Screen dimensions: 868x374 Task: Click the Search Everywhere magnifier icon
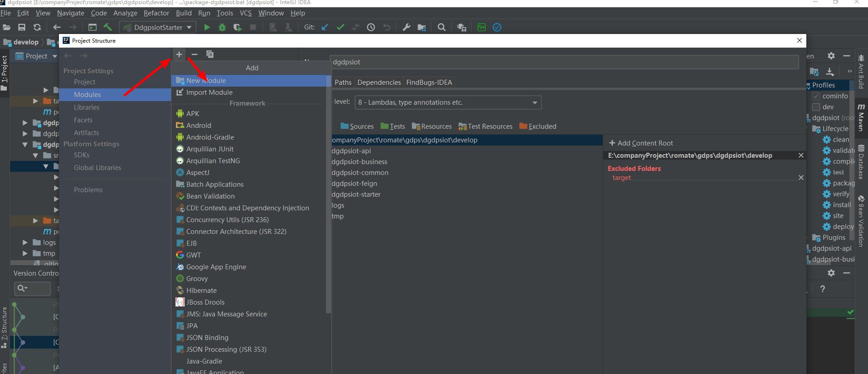click(441, 27)
